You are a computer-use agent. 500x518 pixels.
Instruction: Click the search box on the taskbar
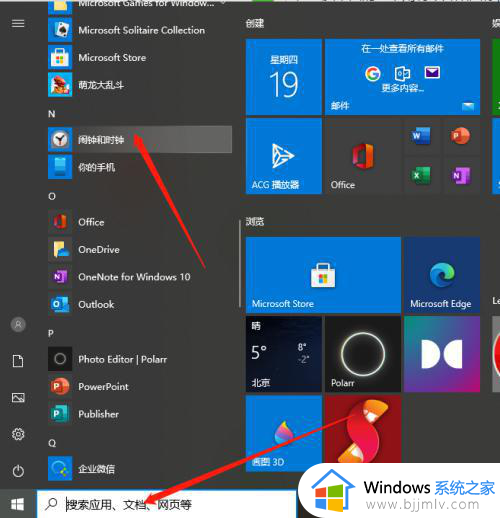(166, 504)
